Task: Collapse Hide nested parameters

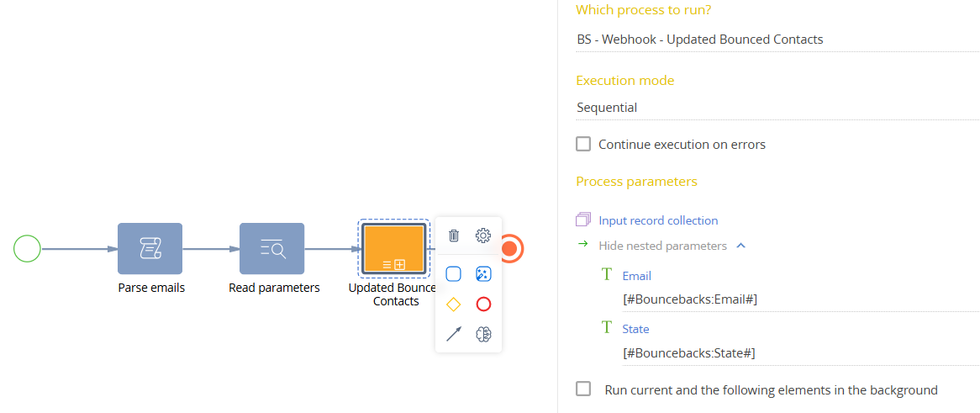Action: coord(663,246)
